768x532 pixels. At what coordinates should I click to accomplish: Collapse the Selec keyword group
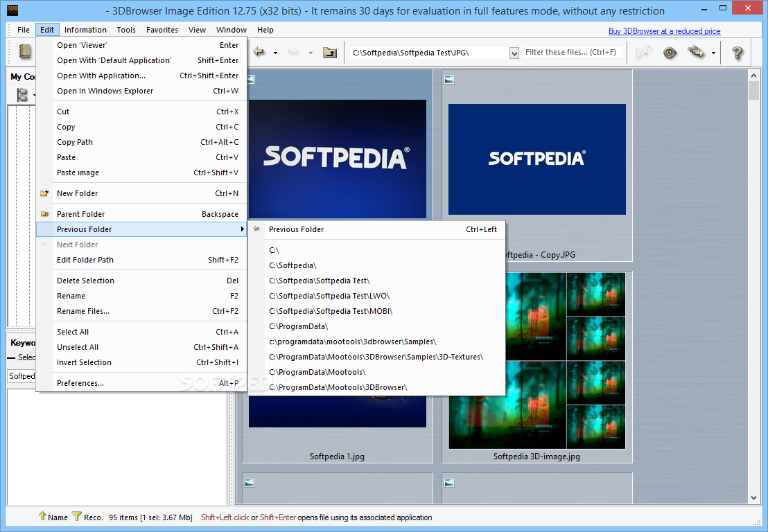click(x=11, y=357)
